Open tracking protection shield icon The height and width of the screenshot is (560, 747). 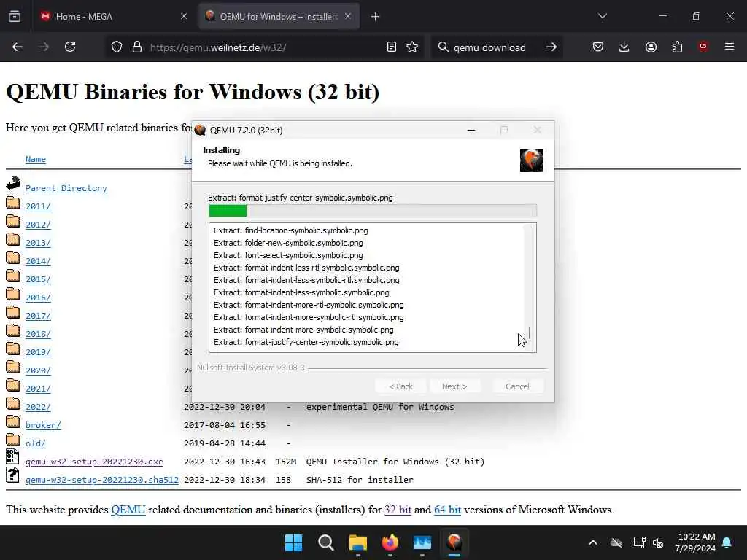[x=117, y=47]
